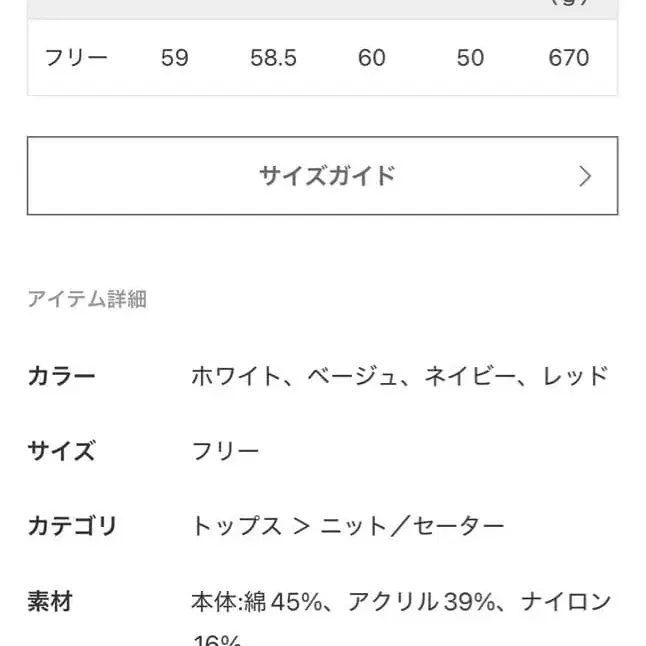The width and height of the screenshot is (646, 646).
Task: Click the 60 measurement cell
Action: pos(371,57)
